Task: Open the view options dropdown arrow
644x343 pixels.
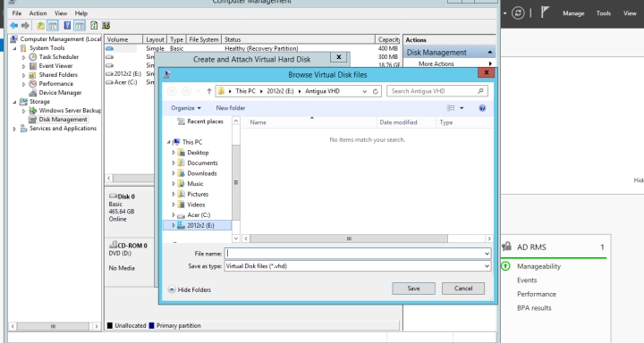Action: (x=462, y=108)
